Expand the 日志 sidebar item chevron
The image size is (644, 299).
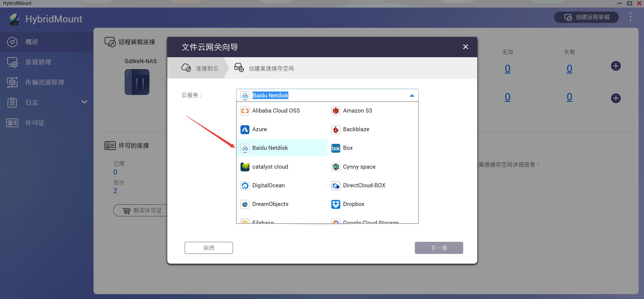84,102
